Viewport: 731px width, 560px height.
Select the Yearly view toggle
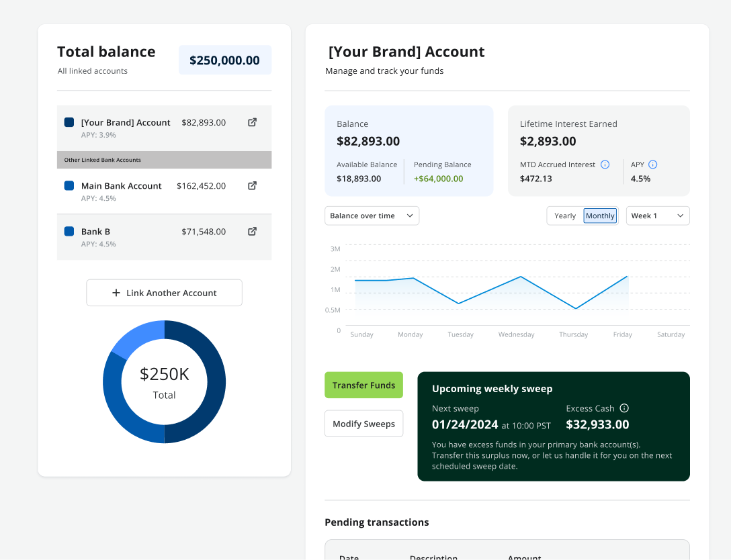pyautogui.click(x=564, y=216)
